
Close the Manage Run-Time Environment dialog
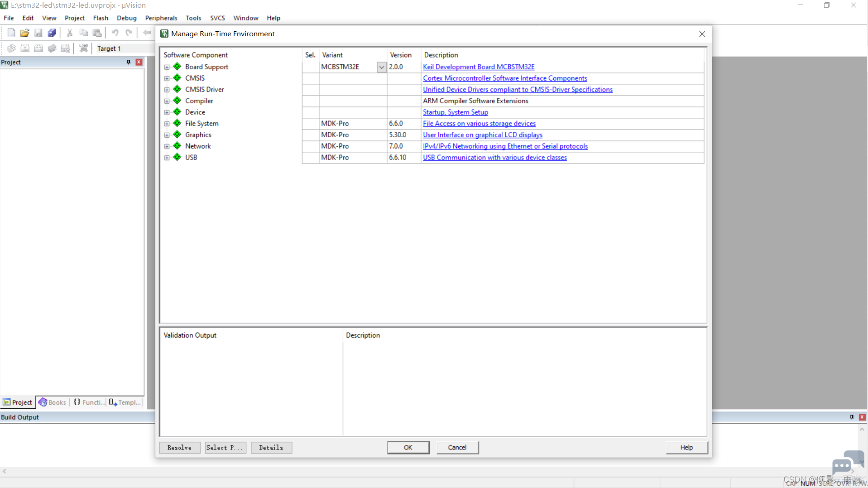702,34
